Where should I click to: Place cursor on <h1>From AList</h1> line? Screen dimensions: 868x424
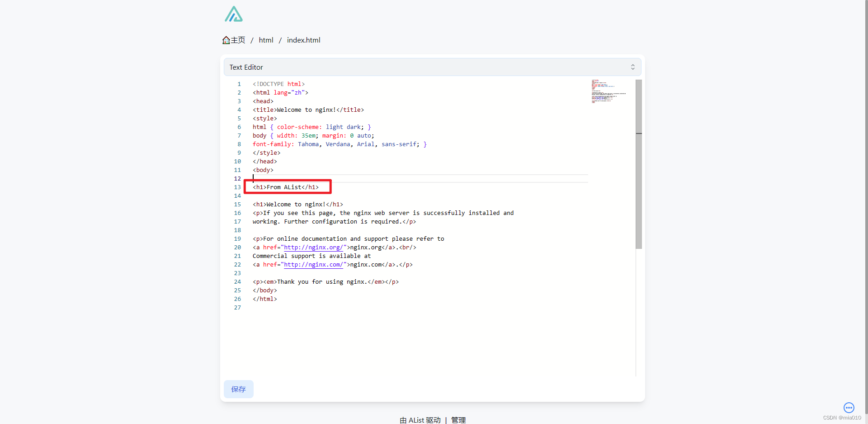(286, 187)
